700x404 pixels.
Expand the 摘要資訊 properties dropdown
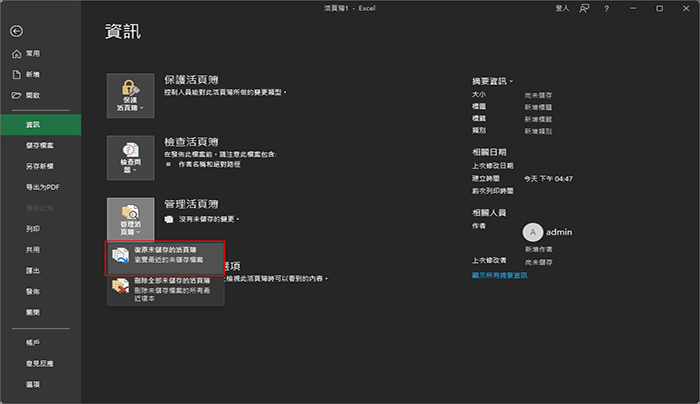coord(493,81)
